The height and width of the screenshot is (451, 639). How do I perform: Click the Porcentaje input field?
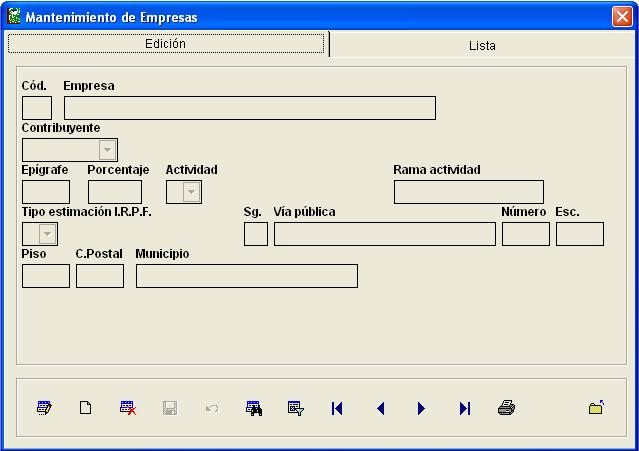point(115,192)
